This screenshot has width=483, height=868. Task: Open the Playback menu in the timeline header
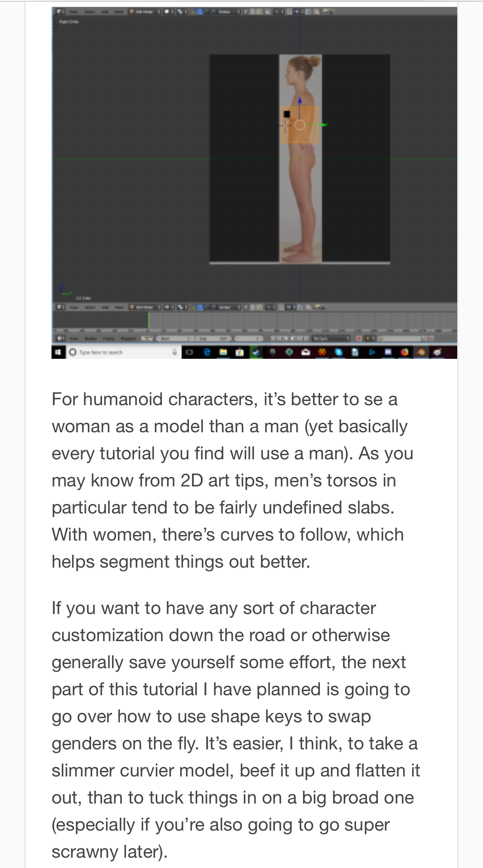coord(128,339)
